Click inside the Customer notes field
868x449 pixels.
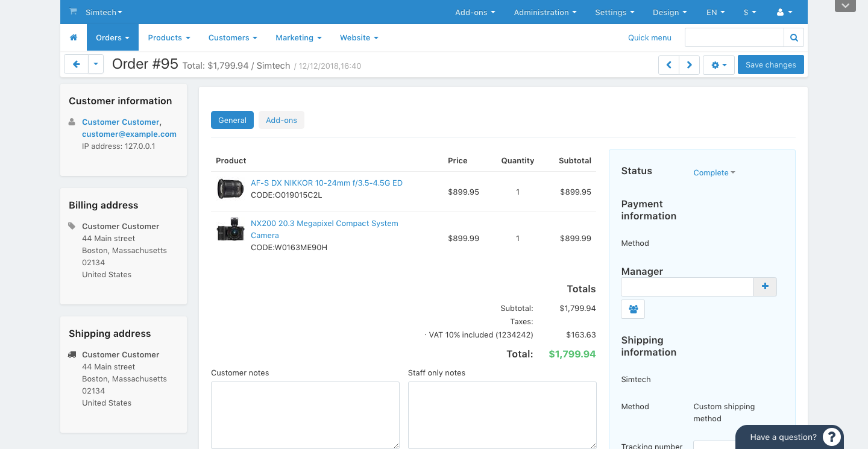click(x=304, y=415)
